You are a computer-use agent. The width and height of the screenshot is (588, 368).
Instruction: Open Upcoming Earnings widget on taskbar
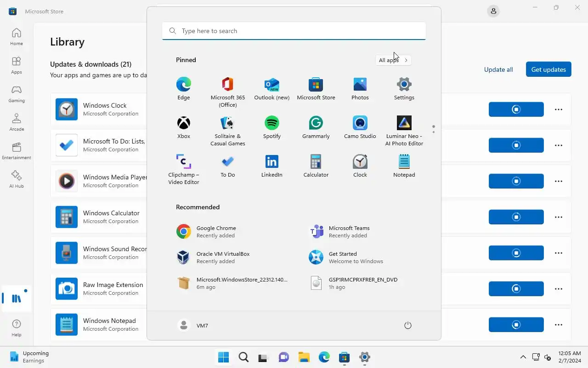[29, 357]
